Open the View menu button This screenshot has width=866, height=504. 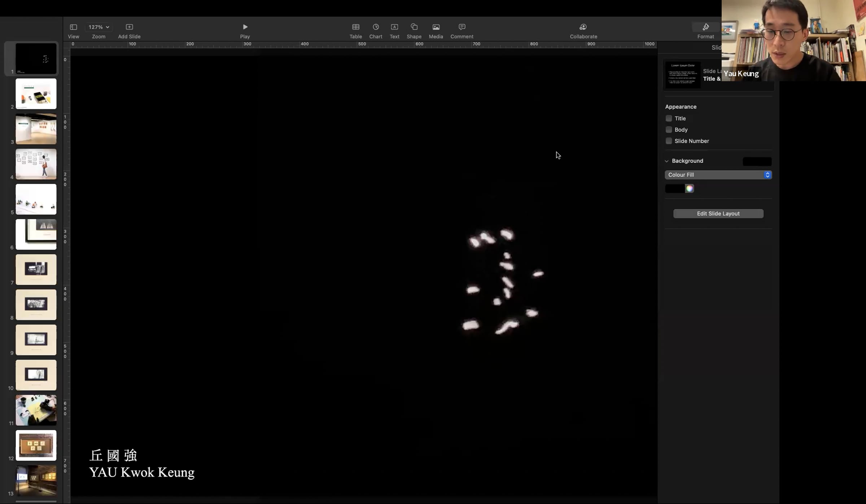point(73,27)
